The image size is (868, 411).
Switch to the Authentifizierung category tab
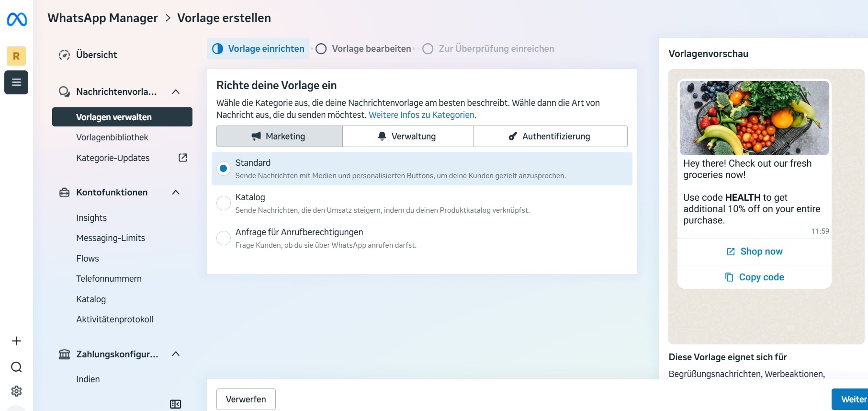(550, 136)
